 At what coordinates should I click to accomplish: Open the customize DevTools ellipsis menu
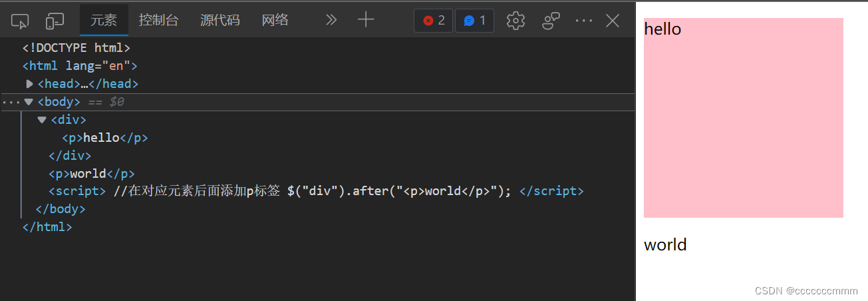583,21
